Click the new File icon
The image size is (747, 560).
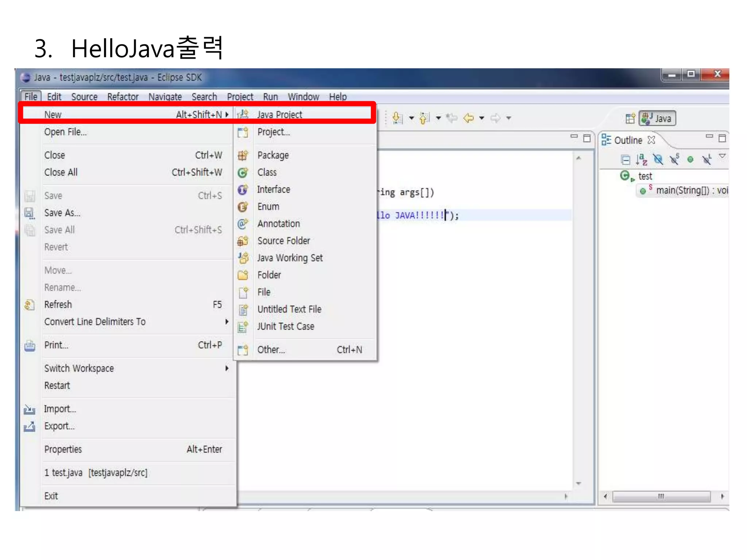[243, 292]
